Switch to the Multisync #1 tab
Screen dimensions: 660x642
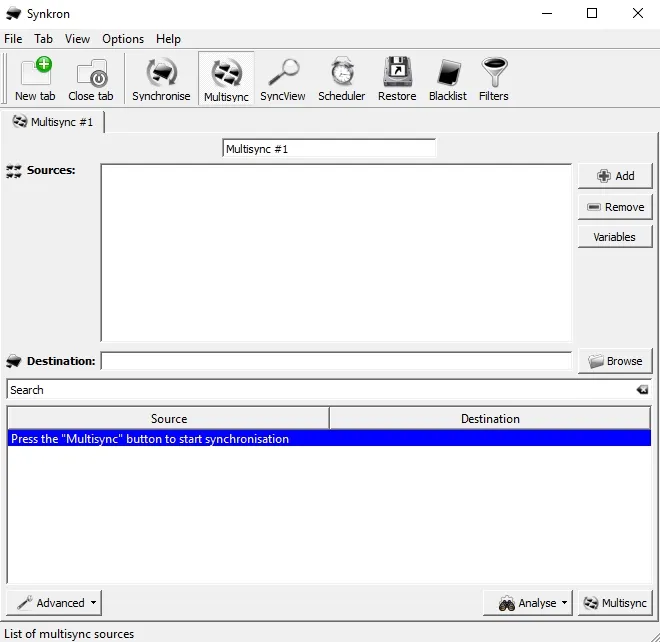click(53, 122)
